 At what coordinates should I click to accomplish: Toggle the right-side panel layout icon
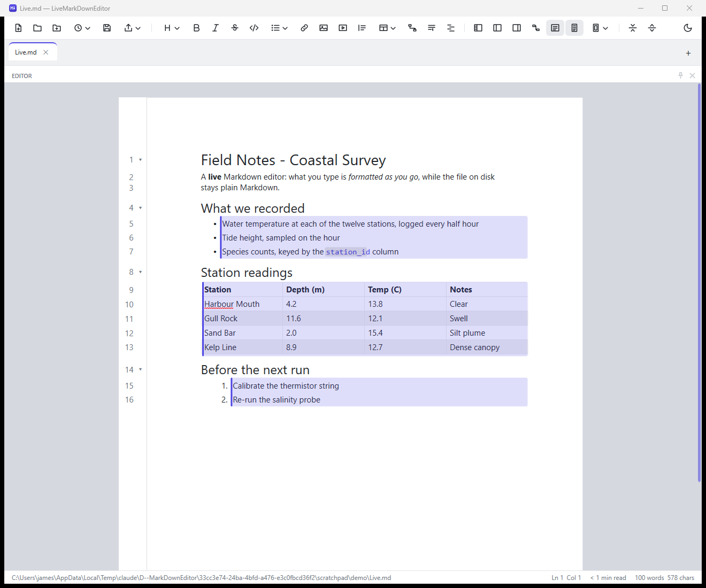point(517,28)
